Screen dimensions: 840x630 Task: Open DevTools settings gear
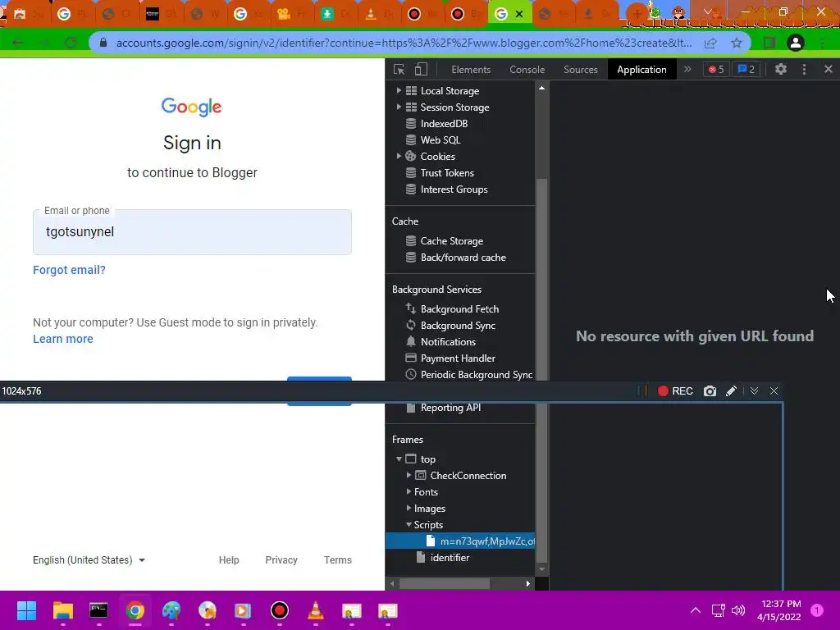[781, 69]
